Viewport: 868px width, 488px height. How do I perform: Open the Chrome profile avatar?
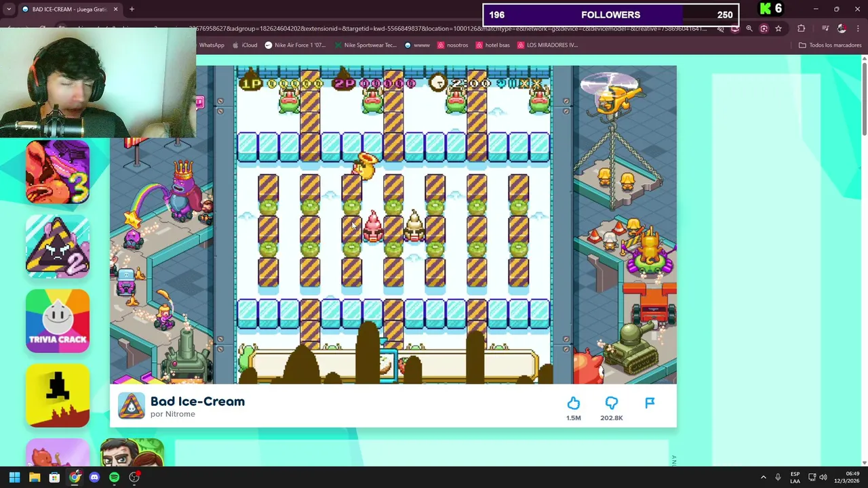coord(842,28)
